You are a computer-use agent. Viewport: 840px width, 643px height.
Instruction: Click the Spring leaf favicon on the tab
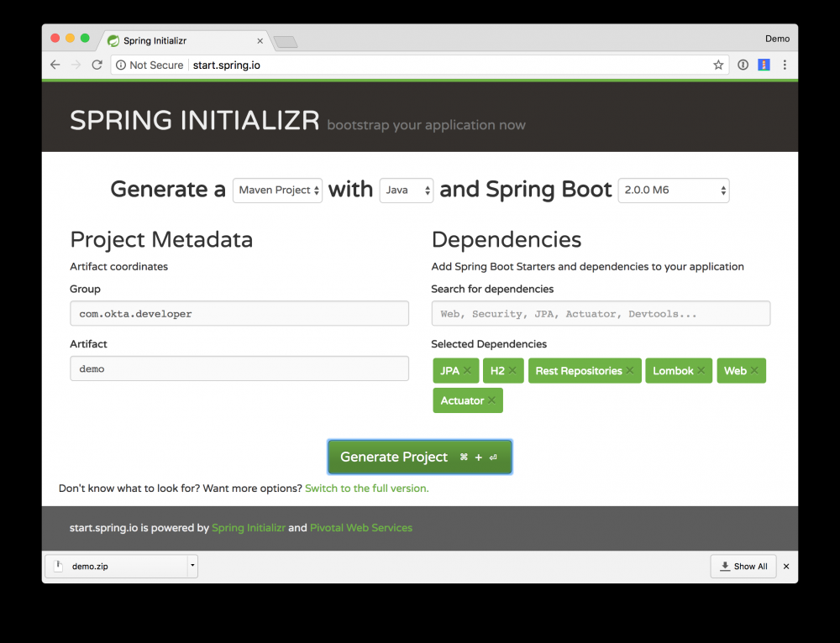(113, 39)
